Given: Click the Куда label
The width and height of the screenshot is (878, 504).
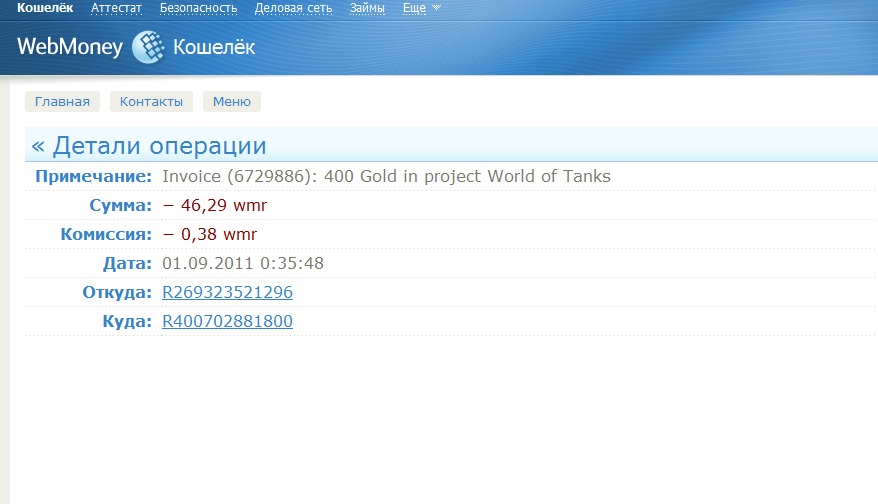Looking at the screenshot, I should [x=127, y=322].
